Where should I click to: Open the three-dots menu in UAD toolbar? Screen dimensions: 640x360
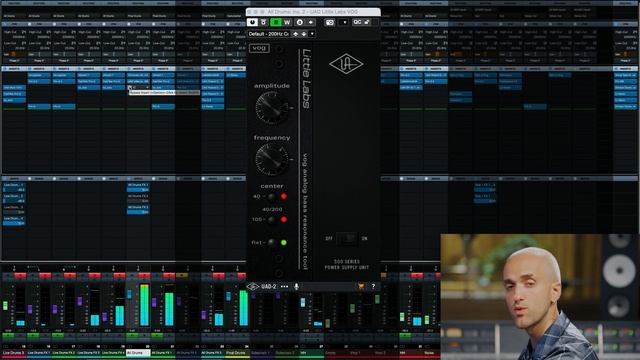tap(284, 287)
